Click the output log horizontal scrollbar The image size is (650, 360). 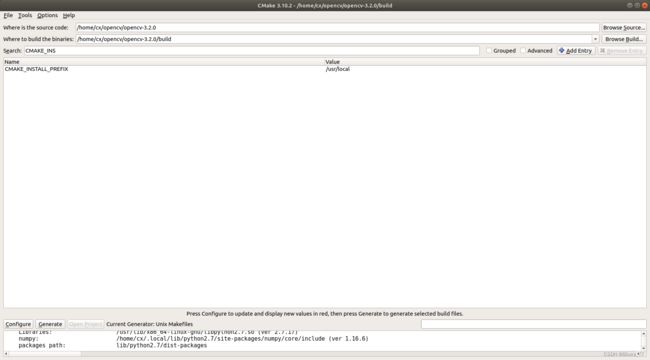click(324, 354)
